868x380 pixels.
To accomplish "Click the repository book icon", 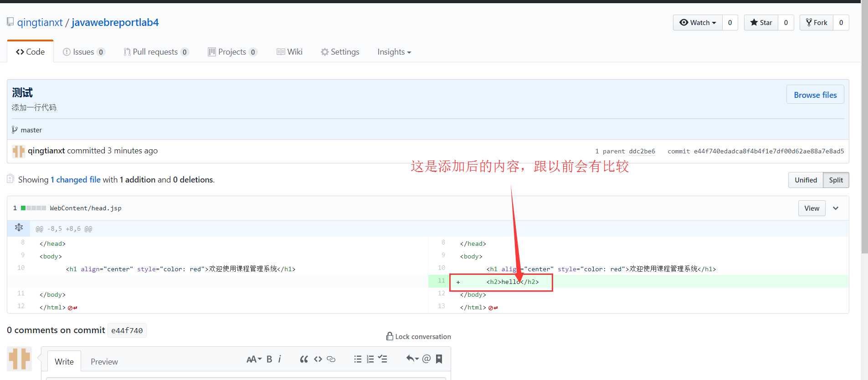I will (x=10, y=22).
